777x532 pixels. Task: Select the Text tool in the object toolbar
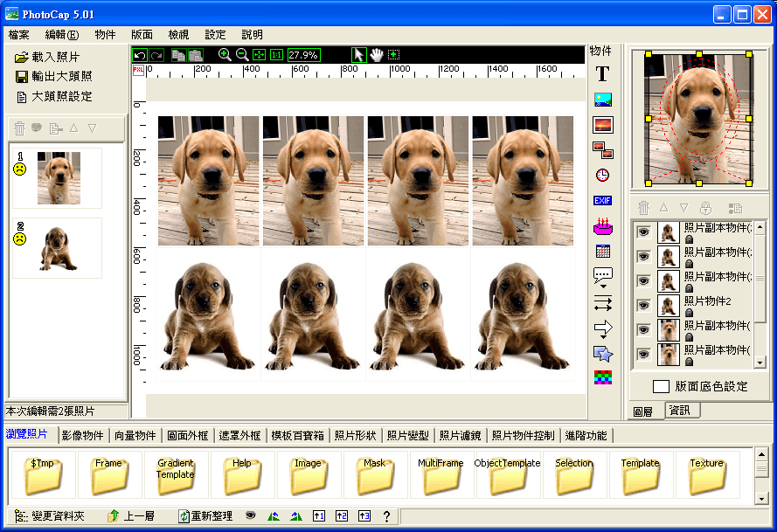(x=601, y=73)
